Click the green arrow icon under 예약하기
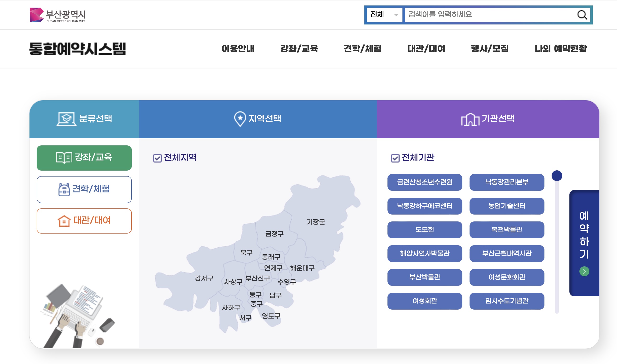Screen dimensions: 617x364 click(584, 271)
